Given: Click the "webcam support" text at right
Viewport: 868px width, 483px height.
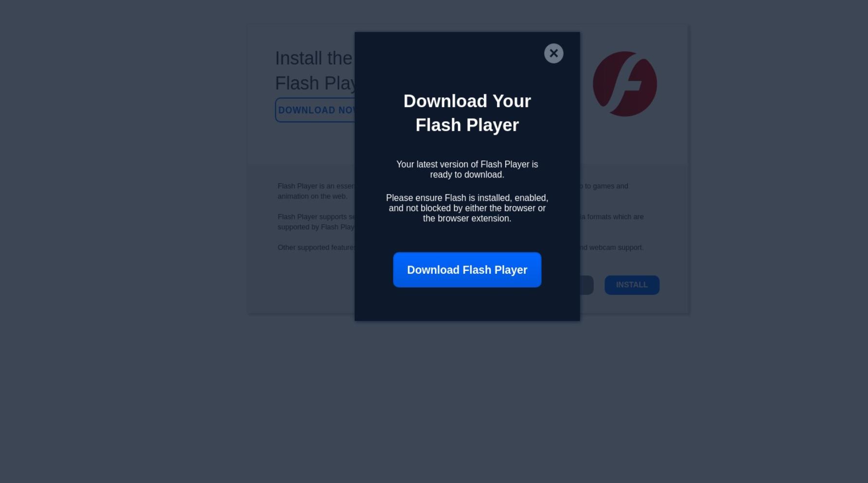Looking at the screenshot, I should 616,247.
